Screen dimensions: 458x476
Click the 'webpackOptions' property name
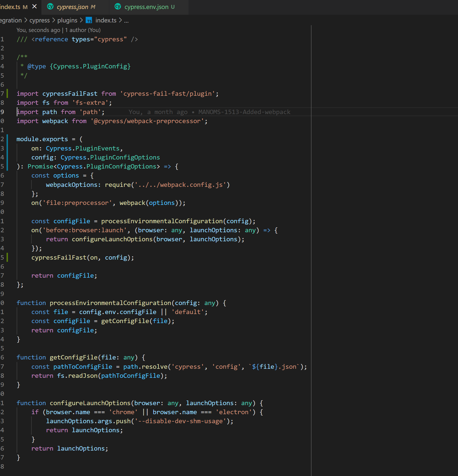[x=72, y=185]
